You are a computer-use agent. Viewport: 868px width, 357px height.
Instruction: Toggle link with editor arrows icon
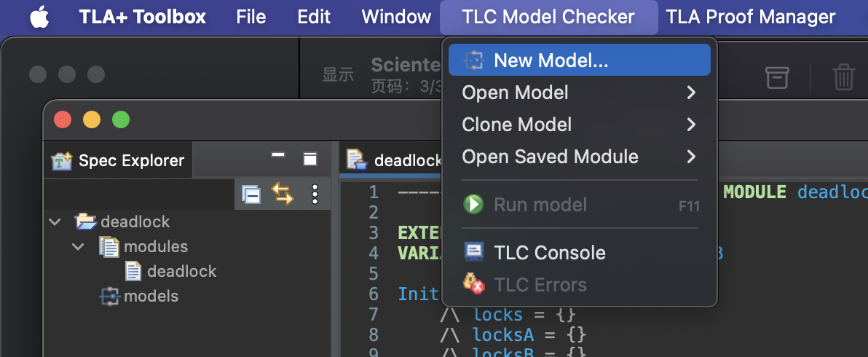[283, 195]
